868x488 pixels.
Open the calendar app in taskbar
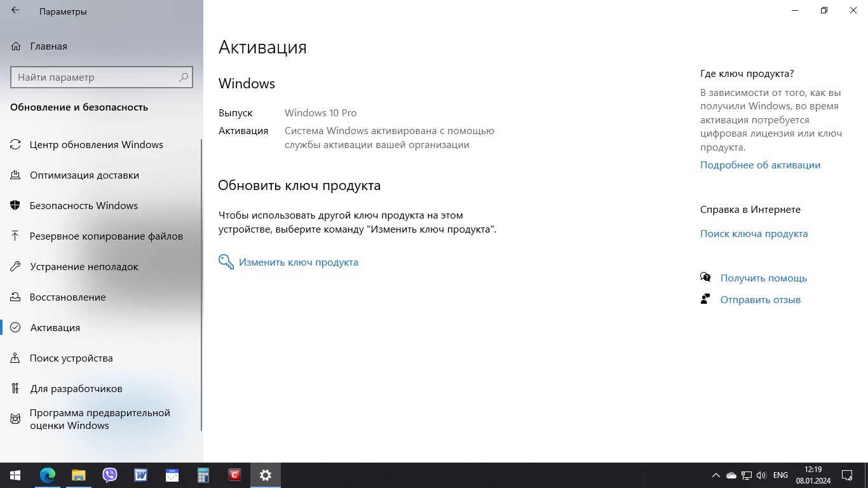172,475
